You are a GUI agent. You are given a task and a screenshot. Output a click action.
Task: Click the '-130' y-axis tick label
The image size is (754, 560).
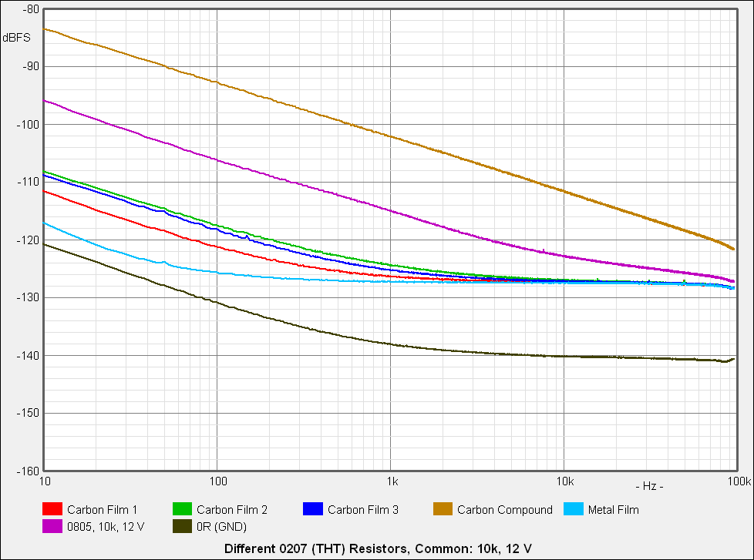pyautogui.click(x=29, y=297)
